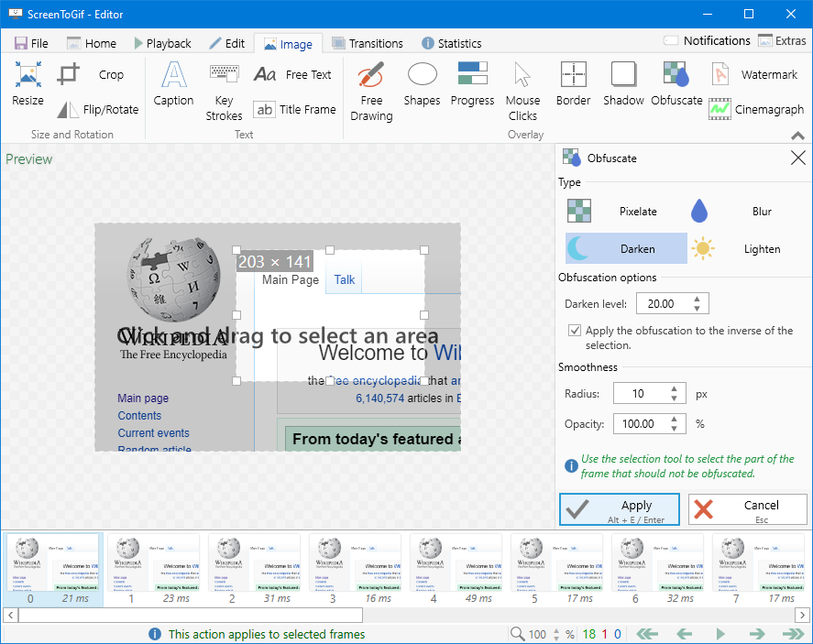Cancel the obfuscate action
This screenshot has width=813, height=644.
(x=748, y=509)
